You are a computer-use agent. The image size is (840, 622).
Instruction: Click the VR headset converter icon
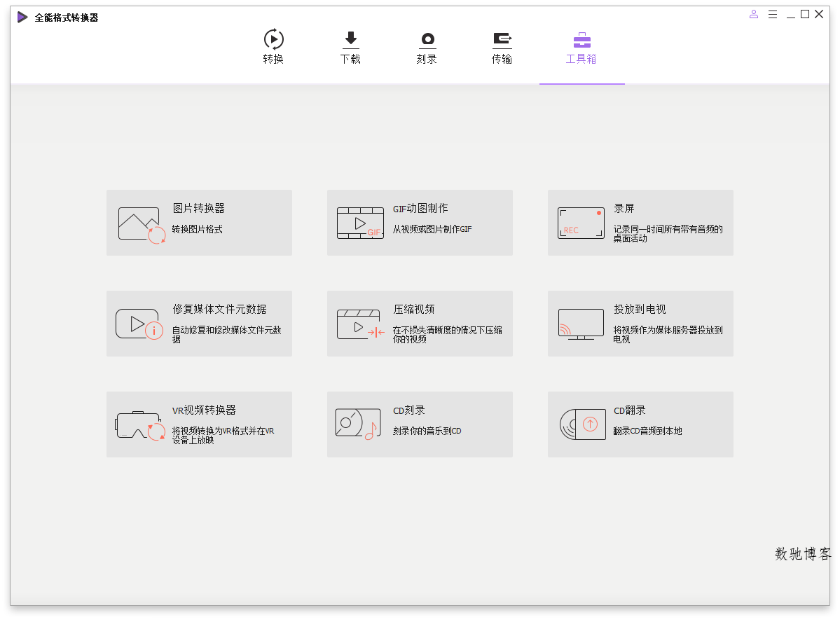[140, 425]
